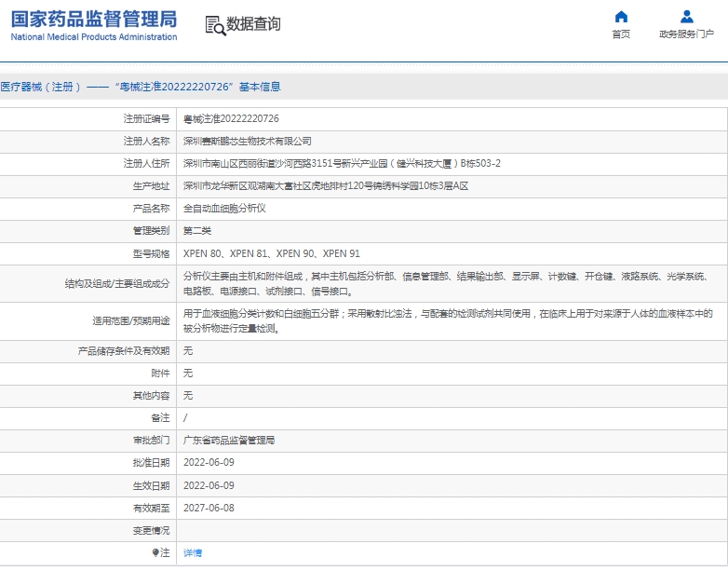Click the 产品名称 label
The width and height of the screenshot is (728, 571).
152,209
